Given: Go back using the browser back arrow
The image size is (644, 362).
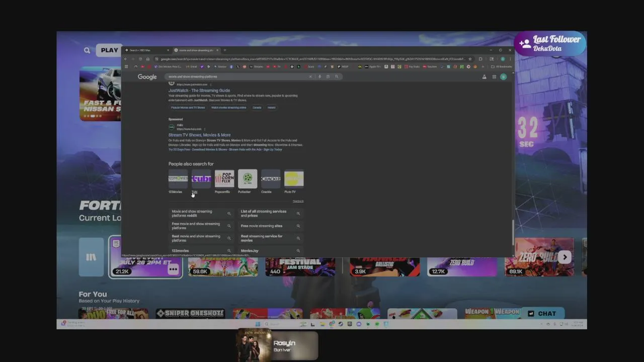Looking at the screenshot, I should click(x=126, y=59).
